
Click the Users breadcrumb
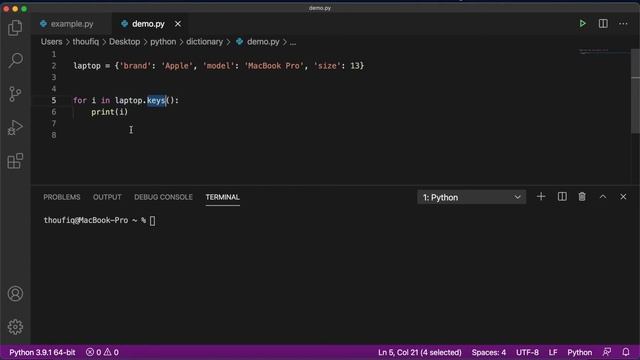51,42
